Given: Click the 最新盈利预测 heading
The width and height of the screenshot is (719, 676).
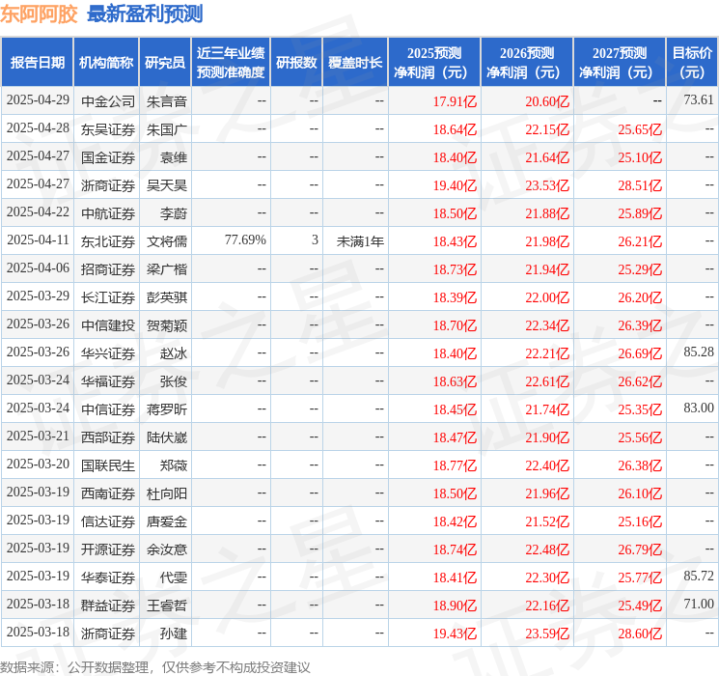Looking at the screenshot, I should [145, 14].
